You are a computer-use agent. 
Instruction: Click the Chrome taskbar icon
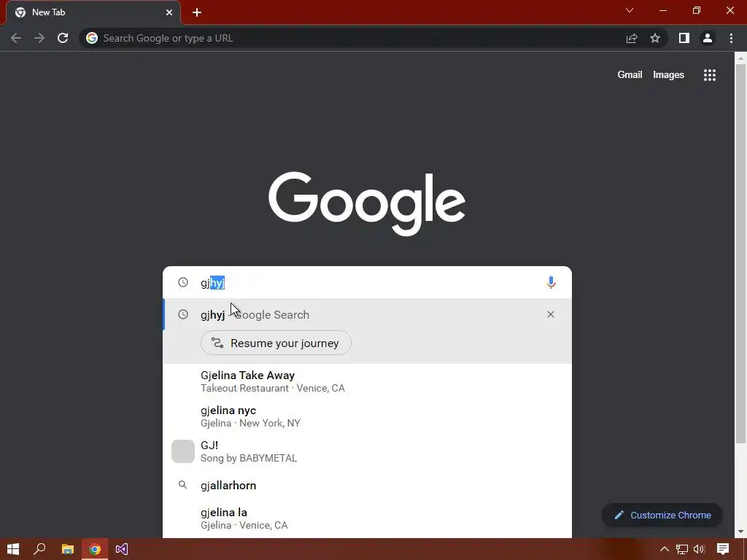(x=95, y=549)
